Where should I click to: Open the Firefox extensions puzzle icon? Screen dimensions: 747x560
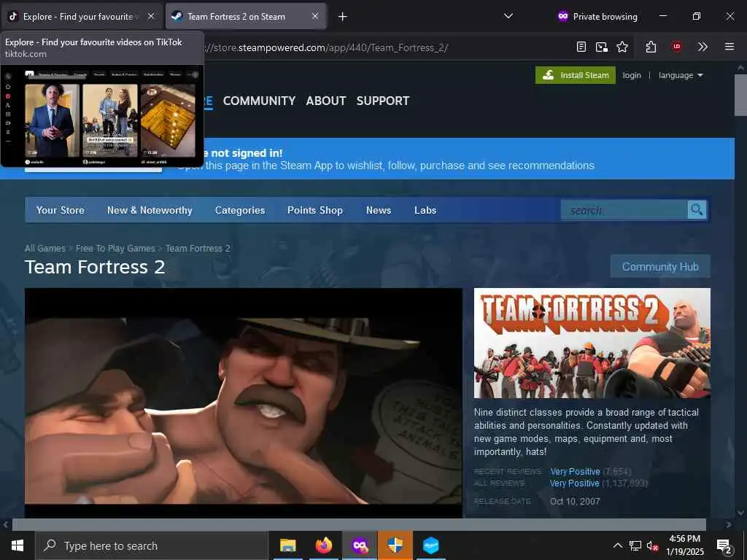[x=651, y=47]
